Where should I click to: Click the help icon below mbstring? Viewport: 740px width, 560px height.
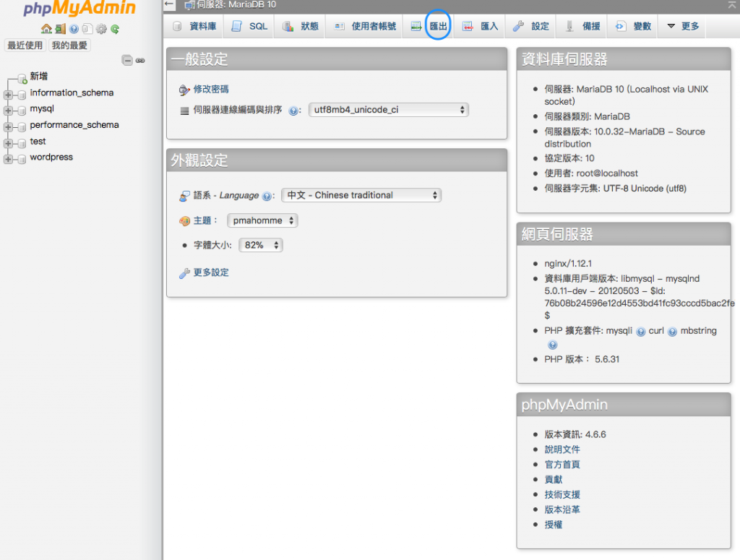pyautogui.click(x=553, y=345)
